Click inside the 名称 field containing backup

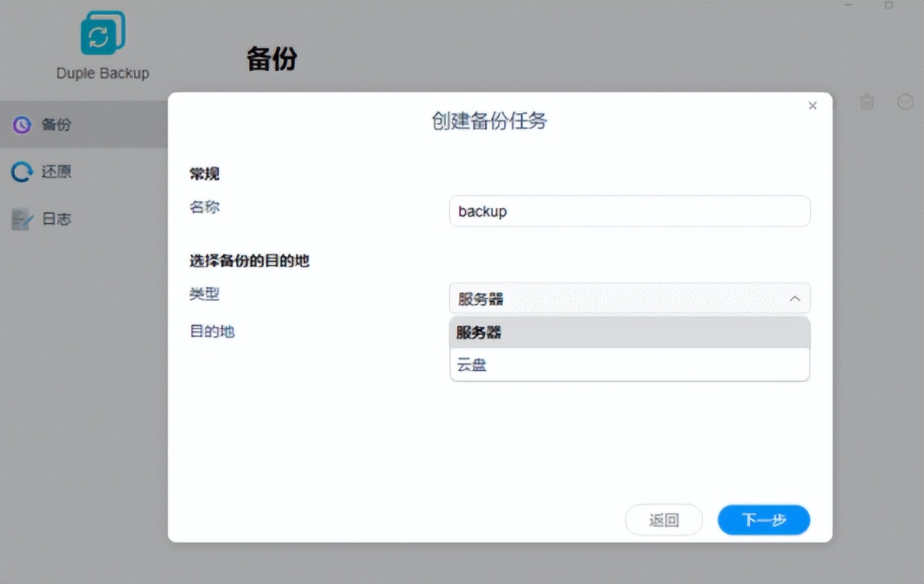630,211
